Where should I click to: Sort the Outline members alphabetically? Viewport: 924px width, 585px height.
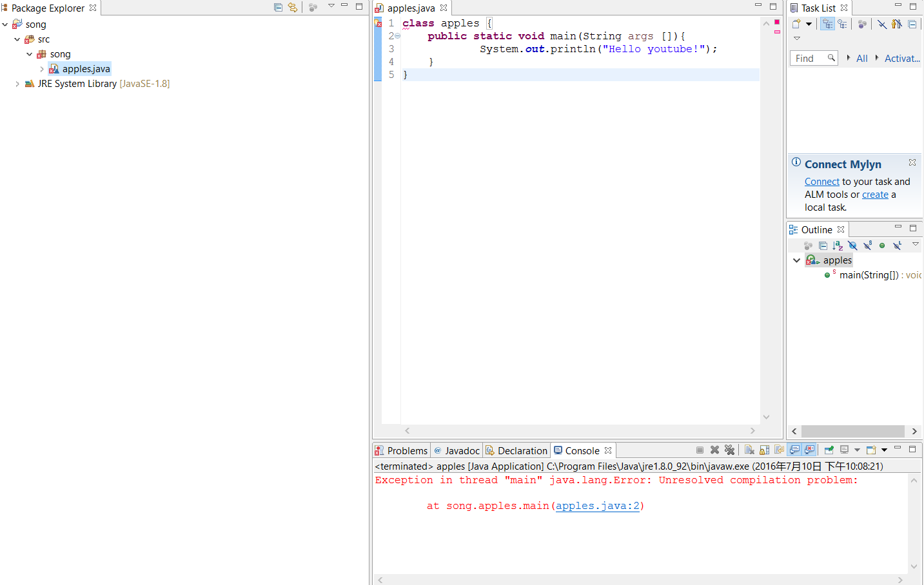click(838, 245)
